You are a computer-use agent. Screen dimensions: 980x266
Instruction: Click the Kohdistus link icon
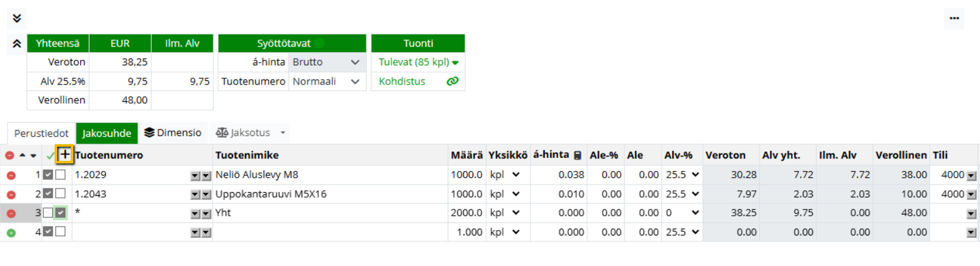click(x=452, y=81)
